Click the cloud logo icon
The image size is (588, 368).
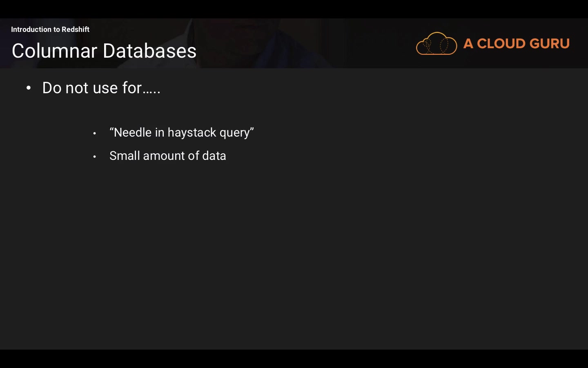point(436,43)
